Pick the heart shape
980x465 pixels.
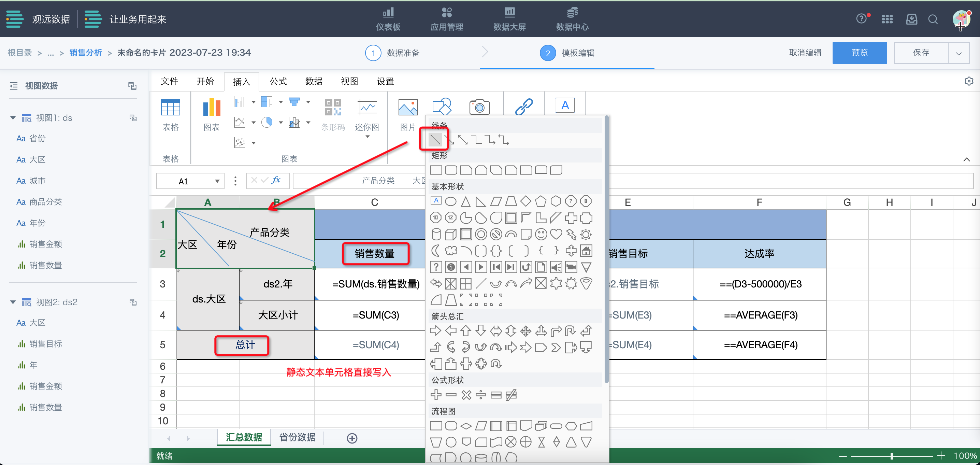point(556,234)
